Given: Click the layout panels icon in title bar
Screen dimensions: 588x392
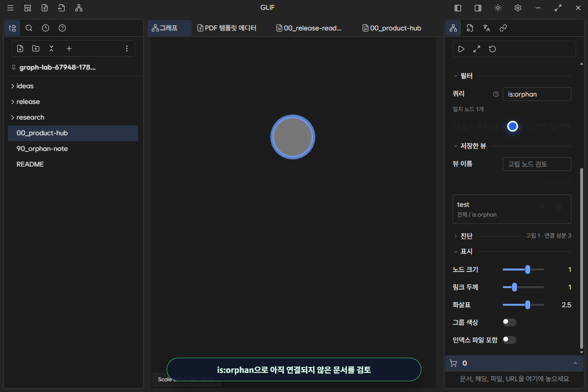Looking at the screenshot, I should click(x=27, y=8).
